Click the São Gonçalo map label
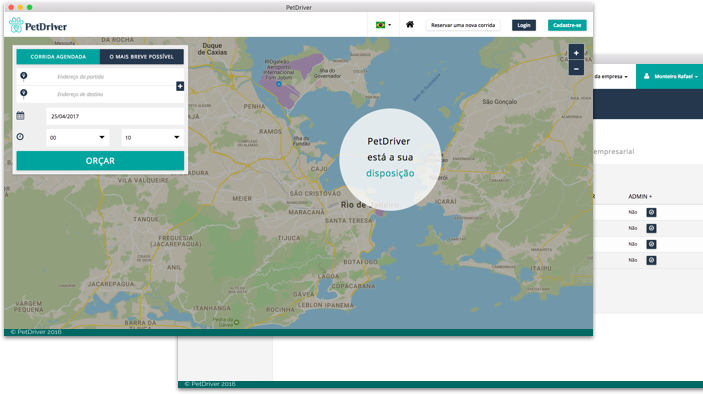The width and height of the screenshot is (703, 394). pyautogui.click(x=499, y=102)
